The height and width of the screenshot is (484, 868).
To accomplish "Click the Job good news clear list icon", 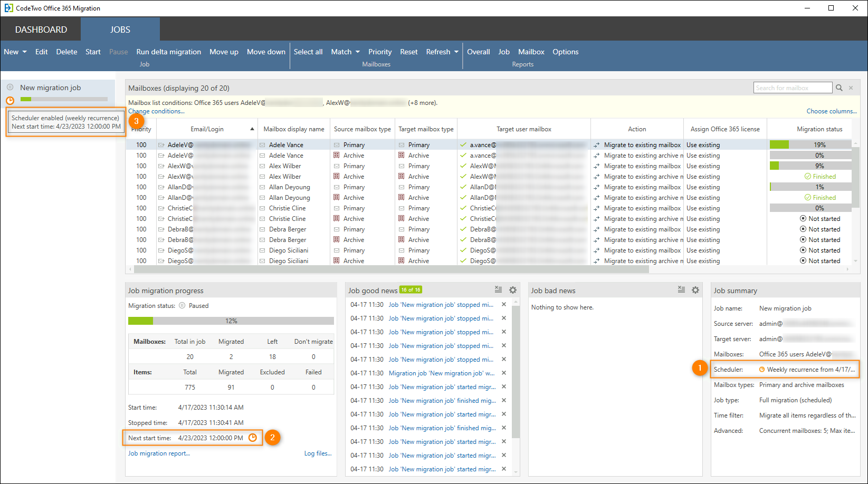I will pyautogui.click(x=498, y=289).
